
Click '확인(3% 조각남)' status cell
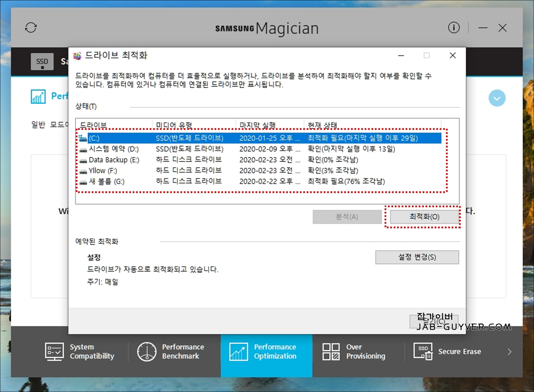tap(333, 171)
